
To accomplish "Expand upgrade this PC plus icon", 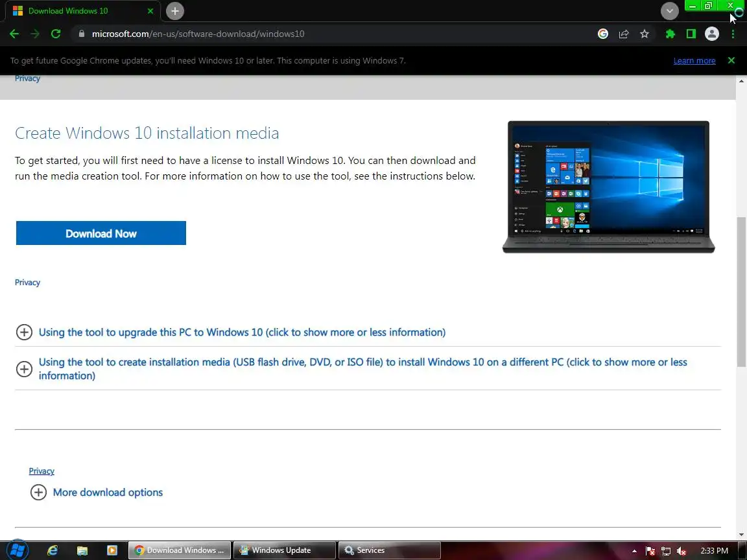I will 24,332.
